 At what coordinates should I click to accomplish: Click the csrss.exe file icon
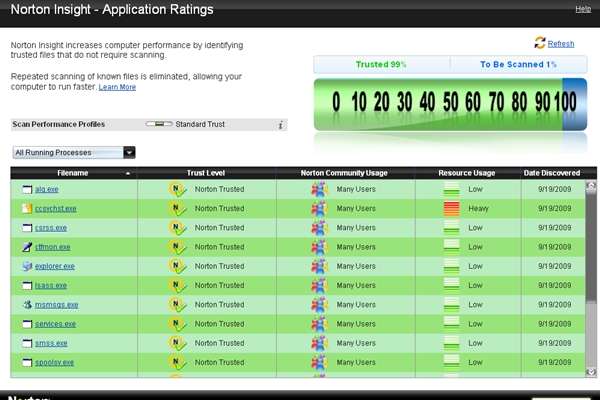[x=27, y=228]
